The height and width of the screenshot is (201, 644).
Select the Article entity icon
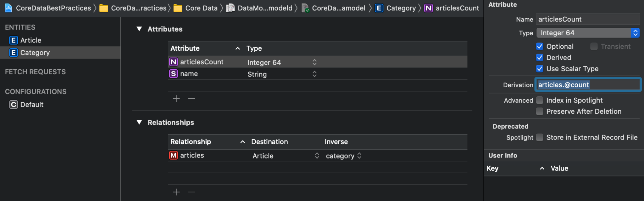[13, 40]
